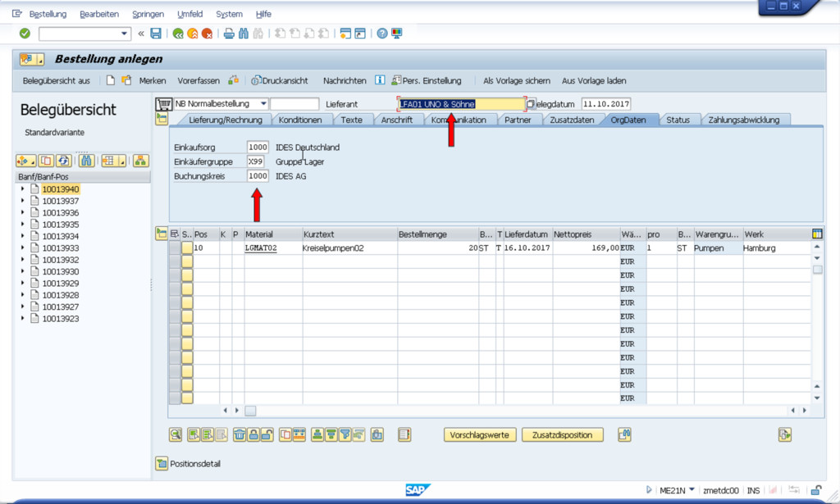The height and width of the screenshot is (504, 840).
Task: Open the NB Normalbestellung order type dropdown
Action: pos(262,104)
